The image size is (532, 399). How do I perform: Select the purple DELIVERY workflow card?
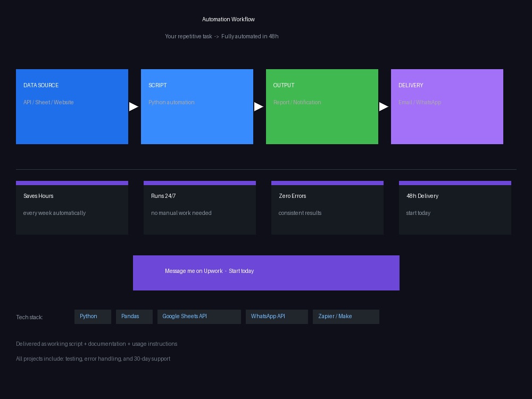pyautogui.click(x=447, y=106)
